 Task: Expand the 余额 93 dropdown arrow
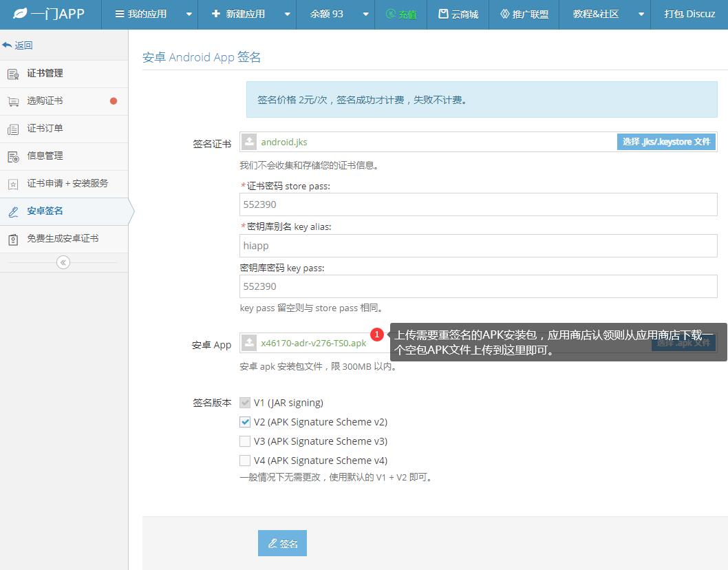coord(366,14)
